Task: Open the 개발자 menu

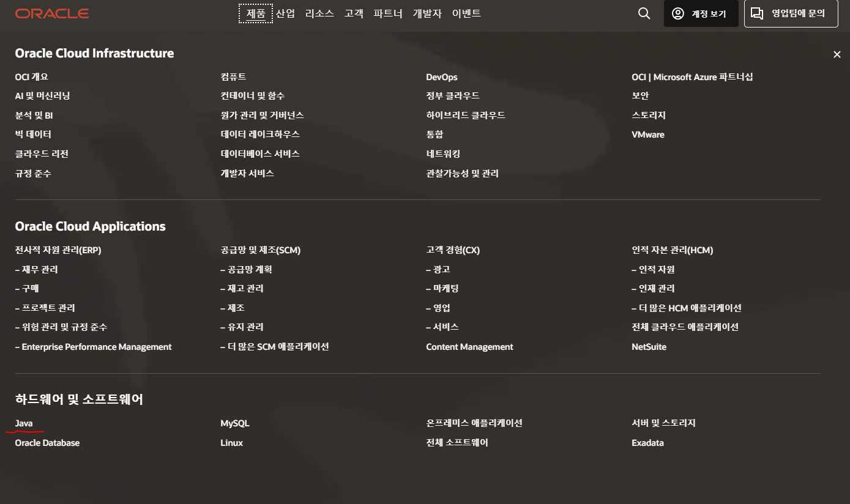Action: coord(427,13)
